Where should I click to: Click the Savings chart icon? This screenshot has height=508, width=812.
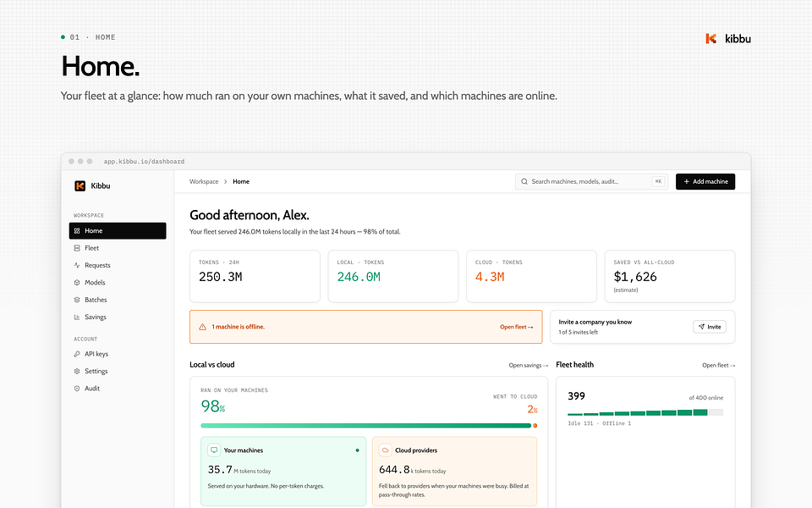77,317
